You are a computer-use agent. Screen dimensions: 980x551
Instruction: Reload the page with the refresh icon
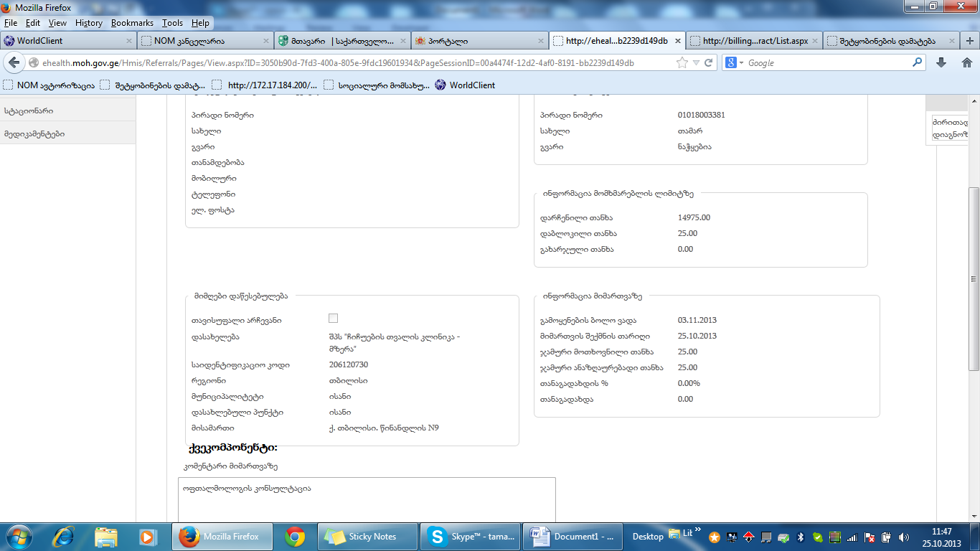tap(709, 63)
